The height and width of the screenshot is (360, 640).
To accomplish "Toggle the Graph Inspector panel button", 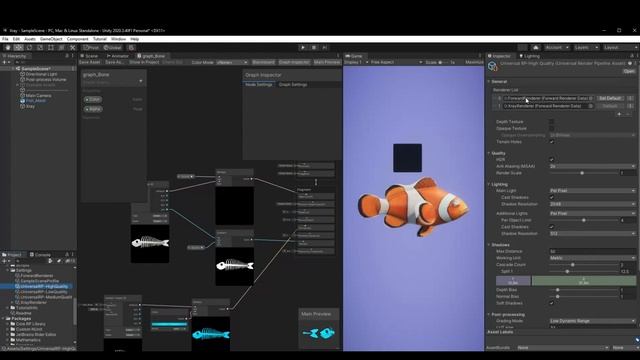I will [x=294, y=62].
